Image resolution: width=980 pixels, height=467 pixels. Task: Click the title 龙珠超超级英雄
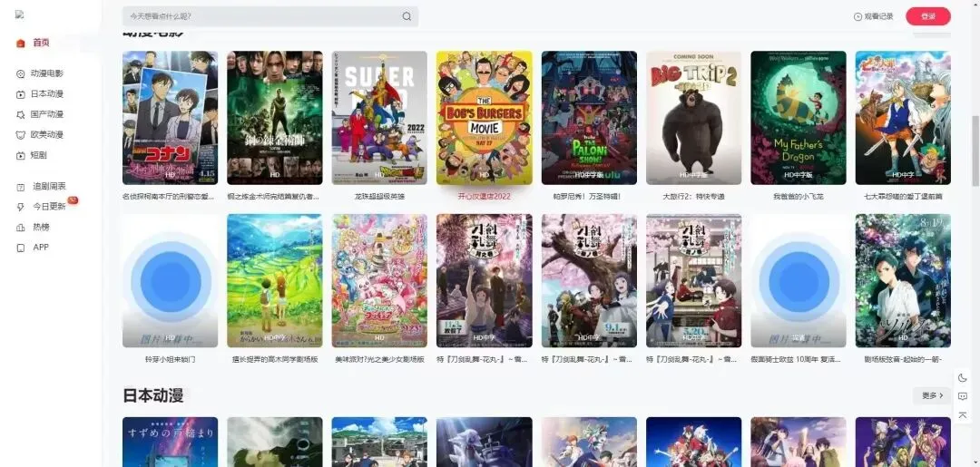click(x=379, y=197)
